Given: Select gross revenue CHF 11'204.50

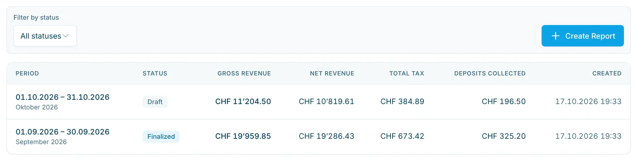Looking at the screenshot, I should point(243,102).
